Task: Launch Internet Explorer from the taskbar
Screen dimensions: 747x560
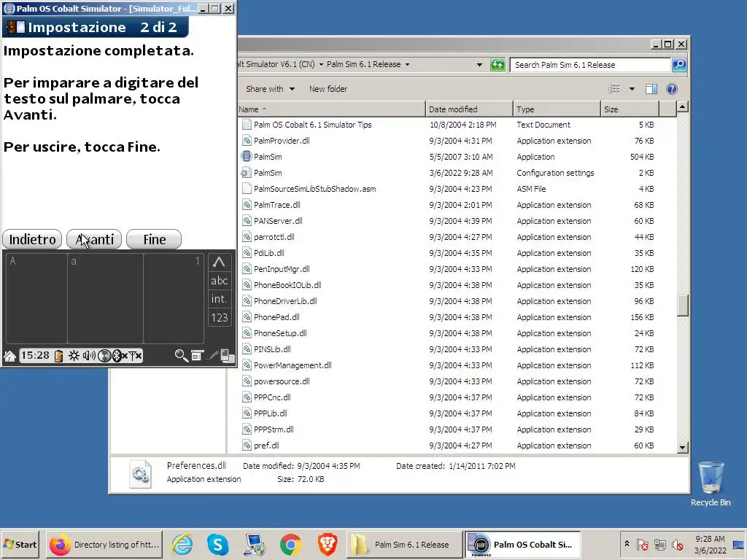Action: click(x=182, y=544)
